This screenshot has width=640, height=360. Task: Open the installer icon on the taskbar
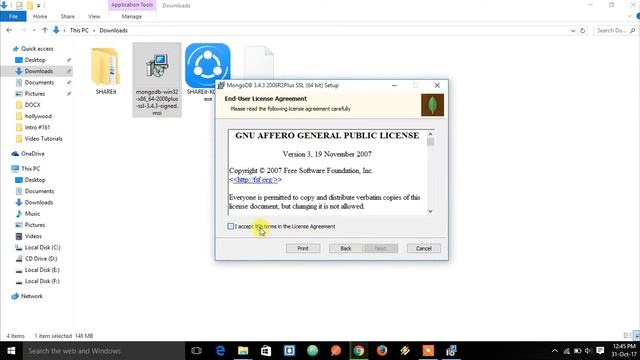451,351
